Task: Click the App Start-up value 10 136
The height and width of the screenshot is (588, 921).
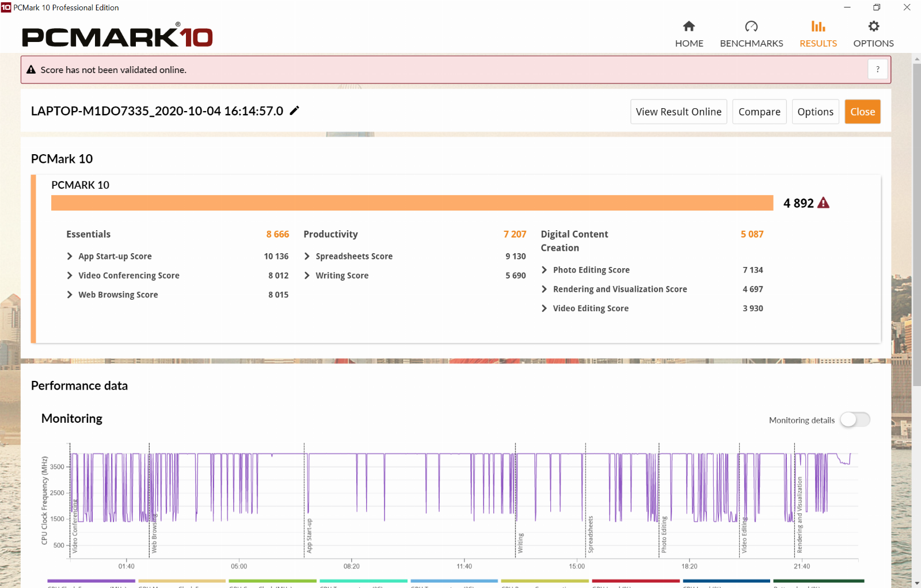Action: [x=276, y=256]
